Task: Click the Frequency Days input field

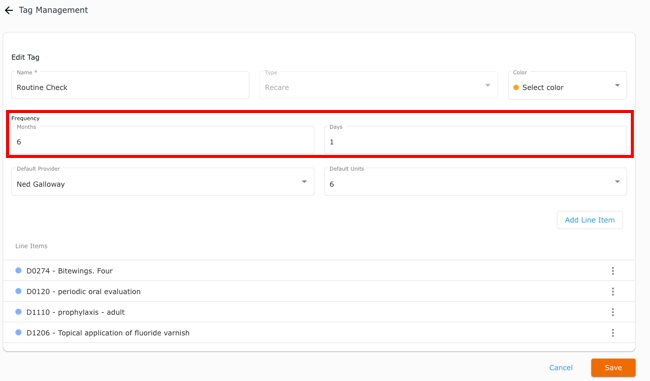Action: [x=475, y=140]
